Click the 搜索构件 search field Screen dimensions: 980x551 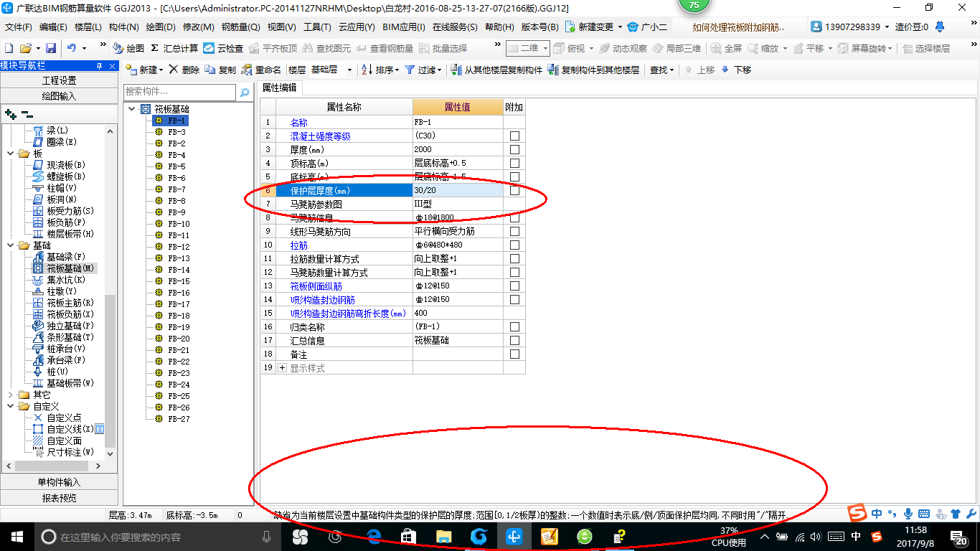[x=179, y=92]
